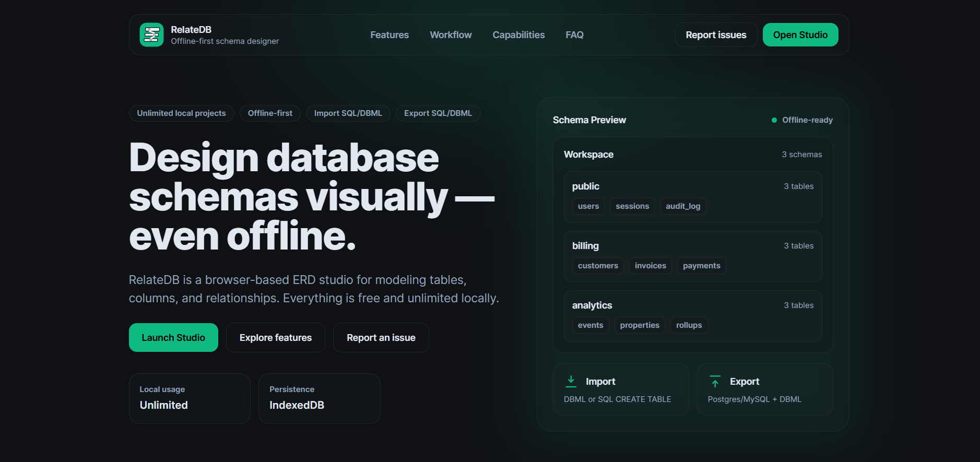The height and width of the screenshot is (462, 980).
Task: Select the Offline-first badge
Action: 270,113
